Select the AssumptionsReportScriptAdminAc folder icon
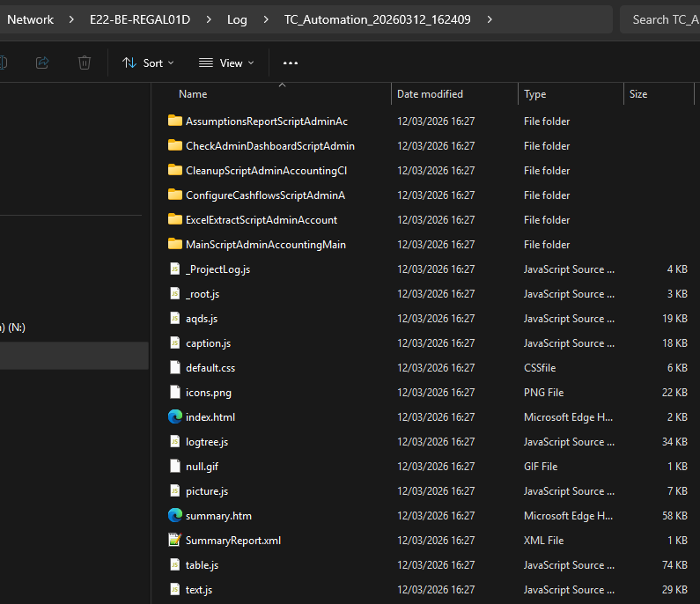Image resolution: width=700 pixels, height=604 pixels. pyautogui.click(x=175, y=122)
